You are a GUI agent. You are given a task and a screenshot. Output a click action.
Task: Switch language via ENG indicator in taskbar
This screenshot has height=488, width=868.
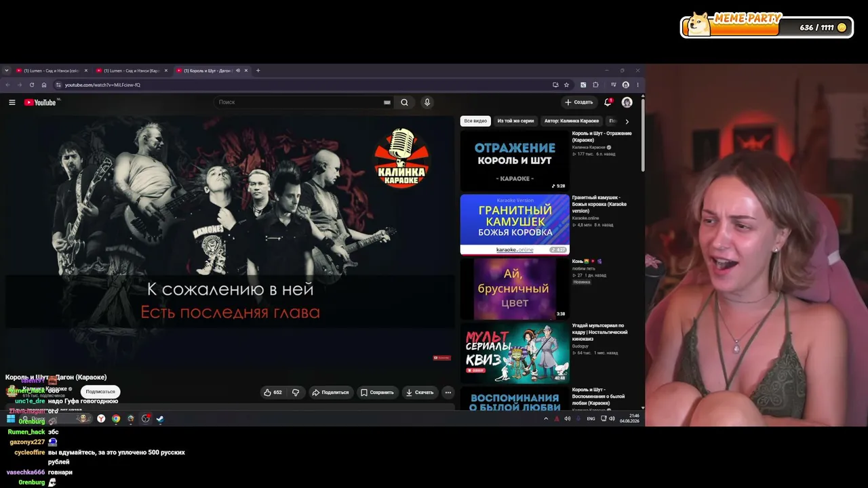[591, 419]
